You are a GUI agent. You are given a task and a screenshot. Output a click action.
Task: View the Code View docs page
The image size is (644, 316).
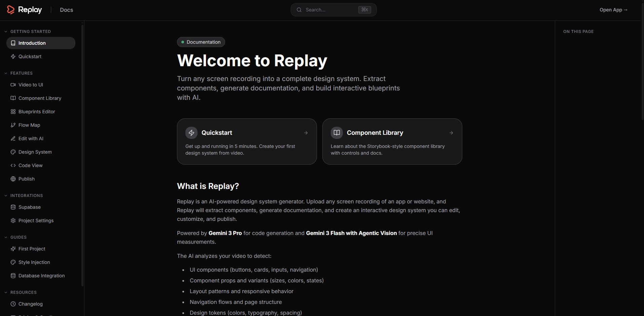[41, 165]
